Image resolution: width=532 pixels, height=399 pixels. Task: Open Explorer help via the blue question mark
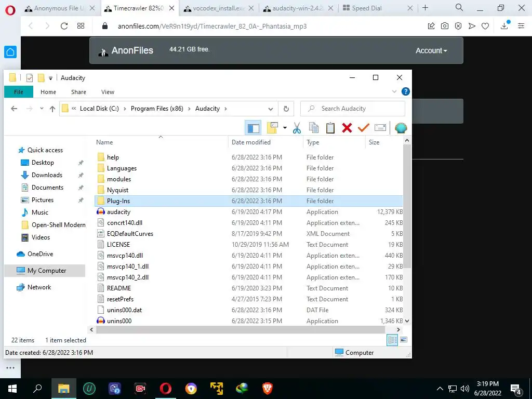point(405,91)
